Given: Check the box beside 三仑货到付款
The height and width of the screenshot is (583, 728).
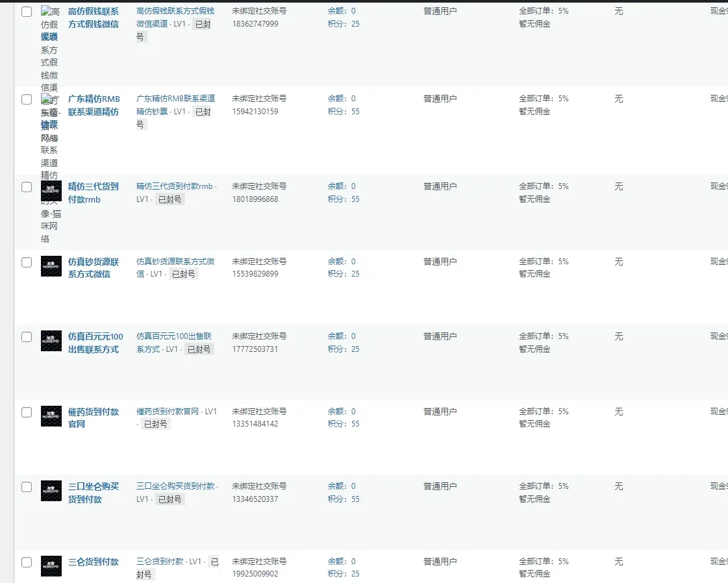Looking at the screenshot, I should [27, 562].
